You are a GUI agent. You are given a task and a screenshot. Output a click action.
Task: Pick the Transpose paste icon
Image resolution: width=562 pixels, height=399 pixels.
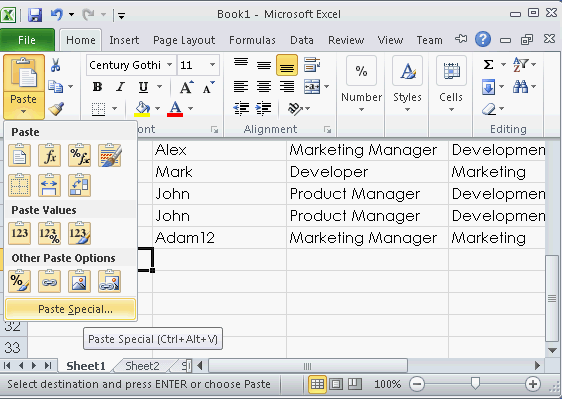(79, 185)
